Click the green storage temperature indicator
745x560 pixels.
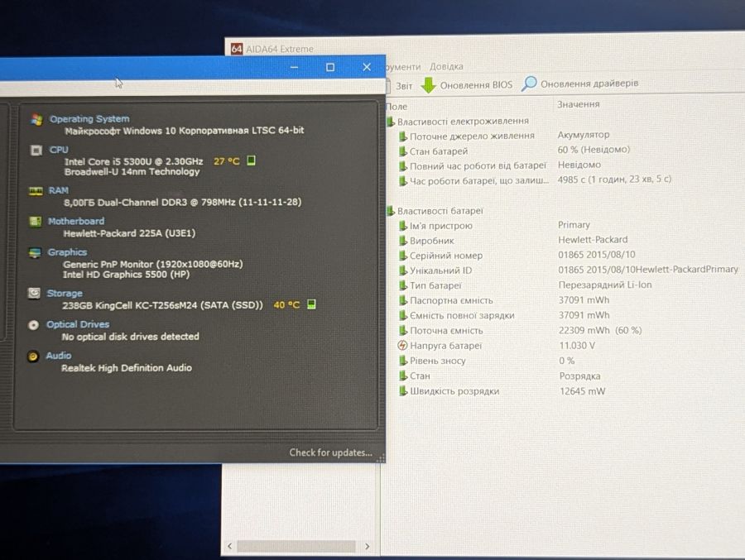tap(311, 304)
